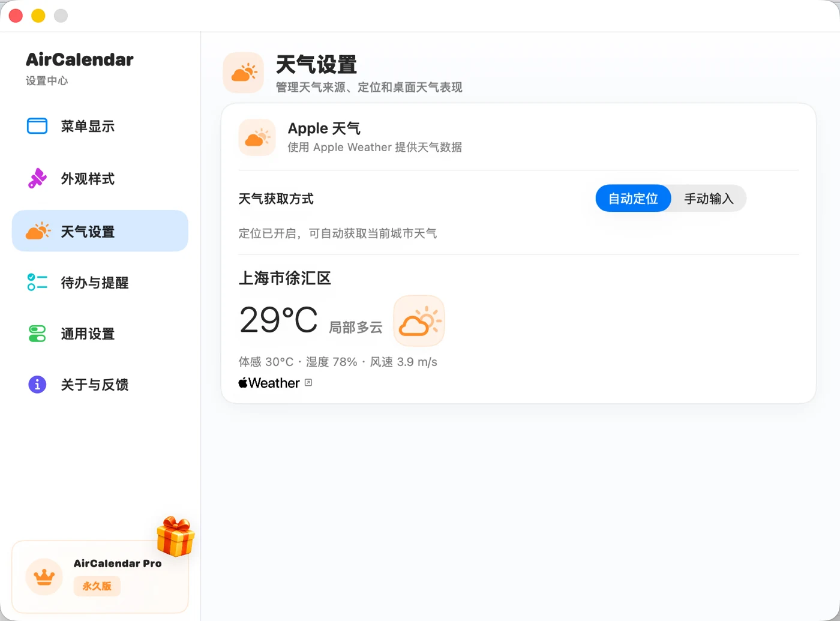
Task: Switch to 手动输入 weather mode
Action: 709,199
